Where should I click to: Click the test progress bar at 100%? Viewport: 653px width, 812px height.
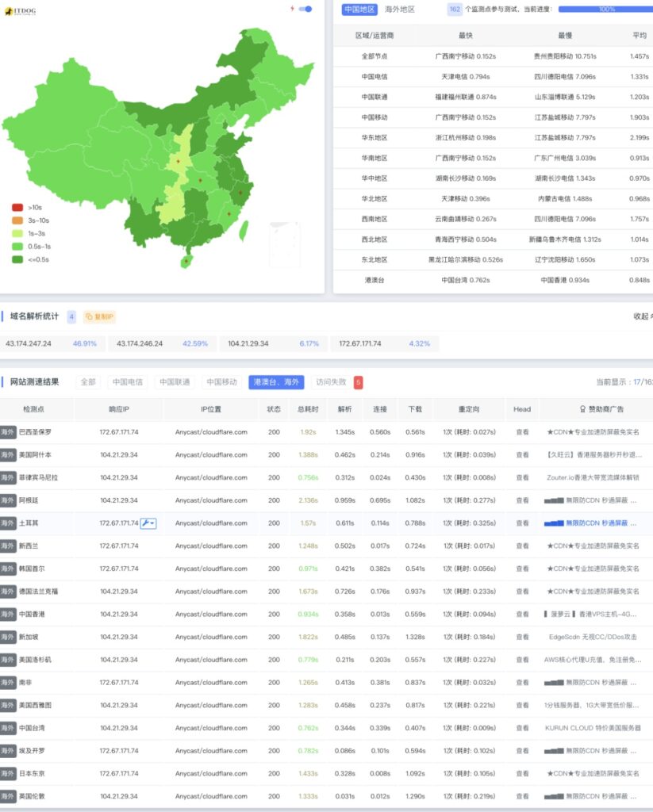coord(605,10)
